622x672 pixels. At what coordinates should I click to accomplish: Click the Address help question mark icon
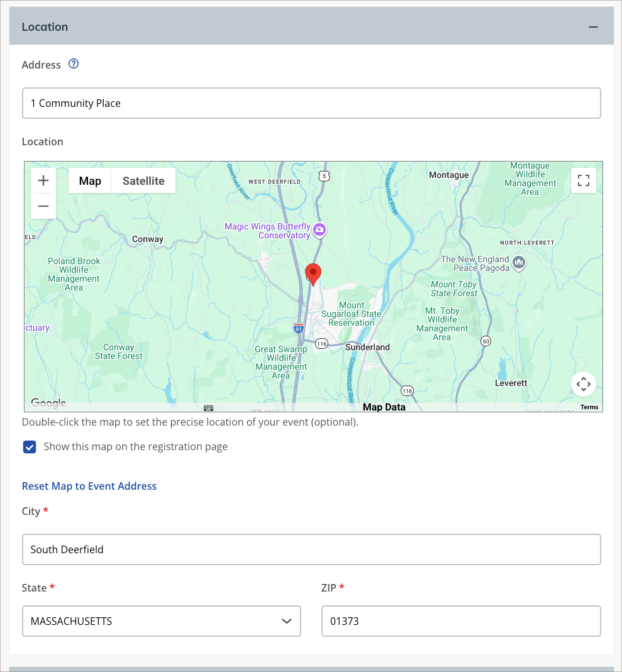click(x=74, y=64)
